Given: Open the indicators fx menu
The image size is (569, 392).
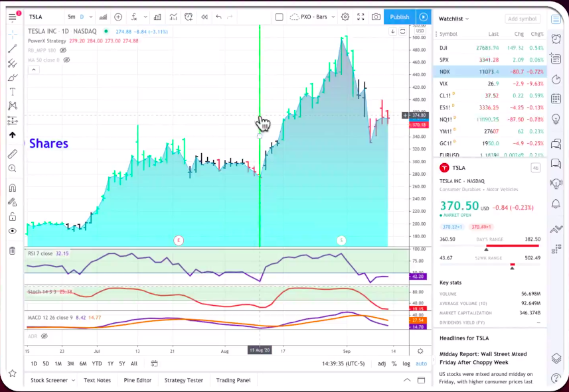Looking at the screenshot, I should click(x=134, y=17).
